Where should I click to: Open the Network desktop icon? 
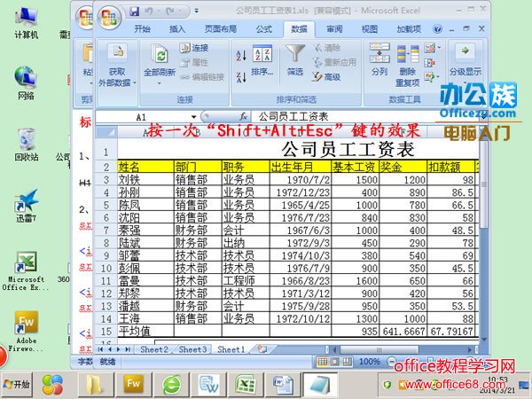tap(26, 83)
